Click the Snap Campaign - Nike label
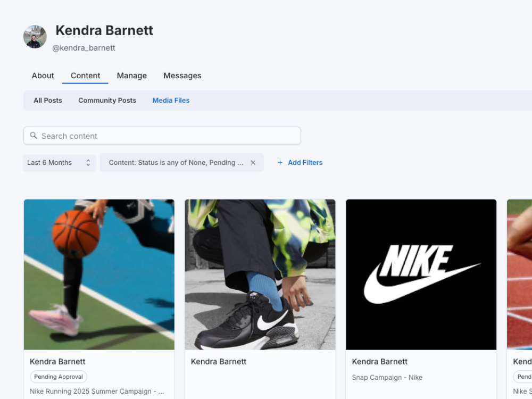 click(x=387, y=378)
